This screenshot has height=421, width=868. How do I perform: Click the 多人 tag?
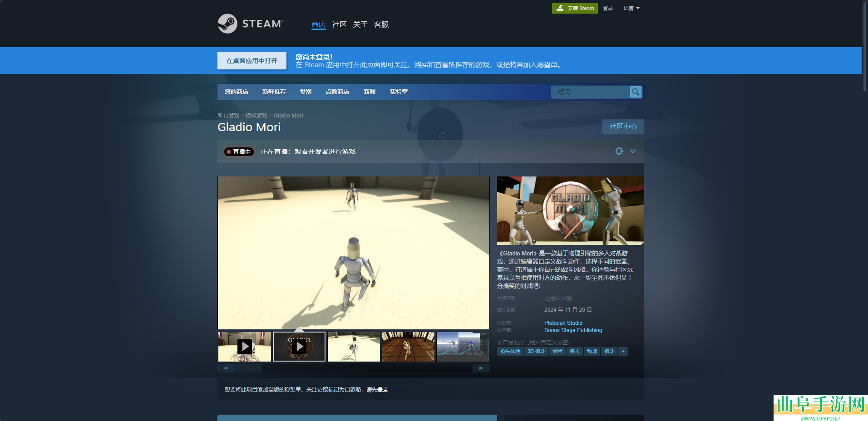pyautogui.click(x=575, y=351)
